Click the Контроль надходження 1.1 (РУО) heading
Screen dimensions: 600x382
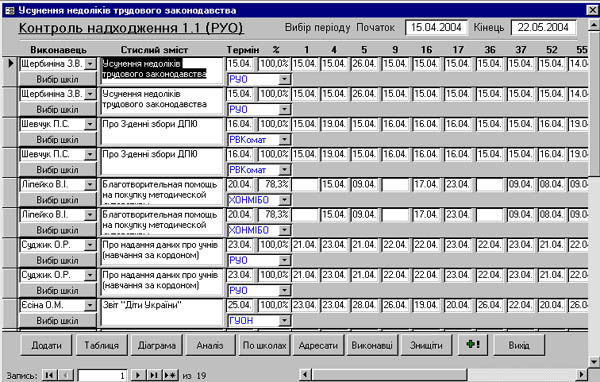(131, 28)
